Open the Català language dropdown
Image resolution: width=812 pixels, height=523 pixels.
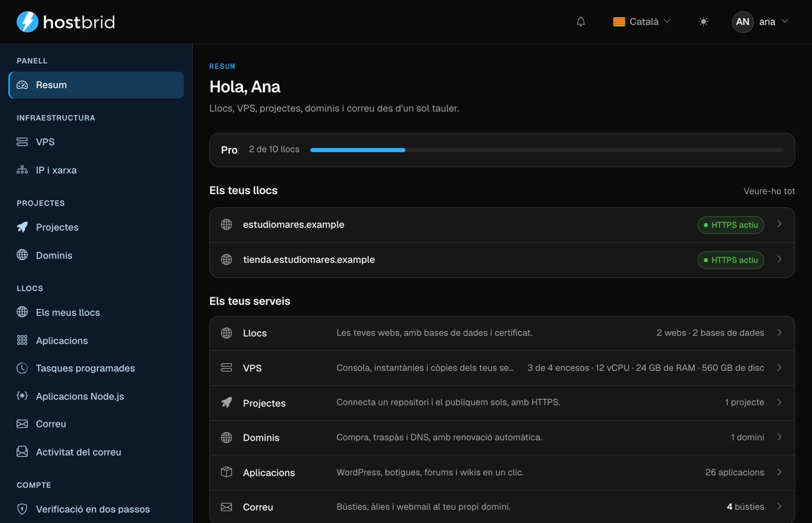tap(641, 22)
